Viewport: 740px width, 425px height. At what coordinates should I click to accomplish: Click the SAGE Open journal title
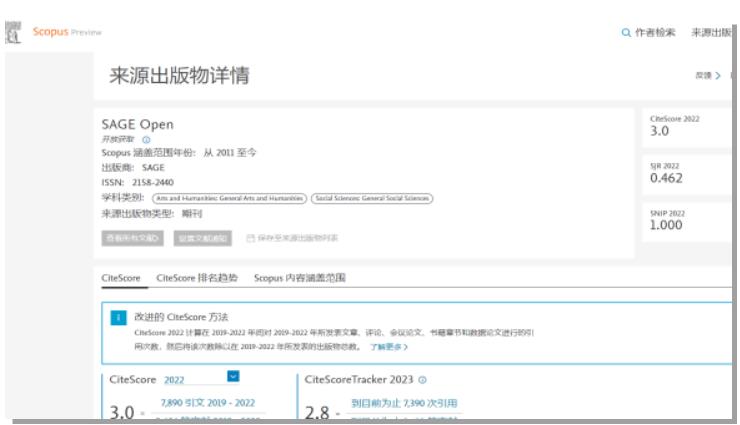(138, 125)
